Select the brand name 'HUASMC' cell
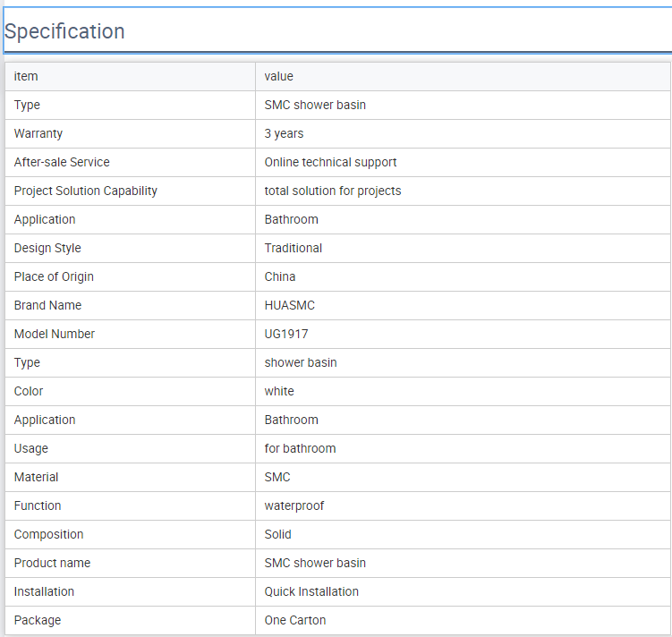 (463, 305)
